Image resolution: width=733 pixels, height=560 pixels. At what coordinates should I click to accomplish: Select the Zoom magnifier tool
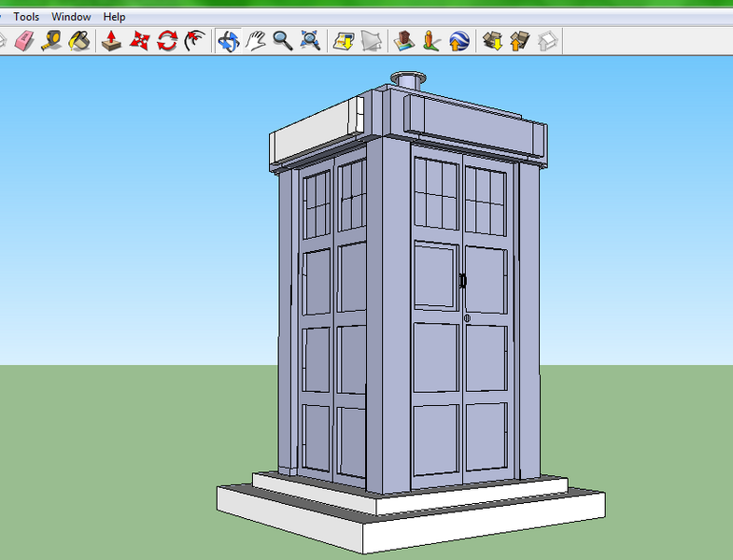283,41
